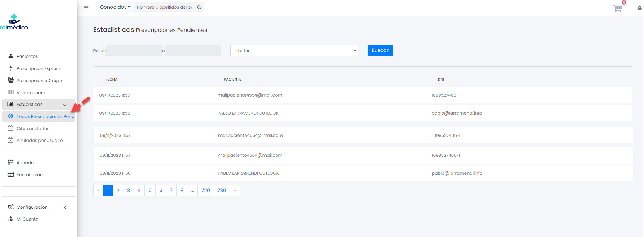The height and width of the screenshot is (237, 644).
Task: Go to next page arrow
Action: click(x=235, y=191)
